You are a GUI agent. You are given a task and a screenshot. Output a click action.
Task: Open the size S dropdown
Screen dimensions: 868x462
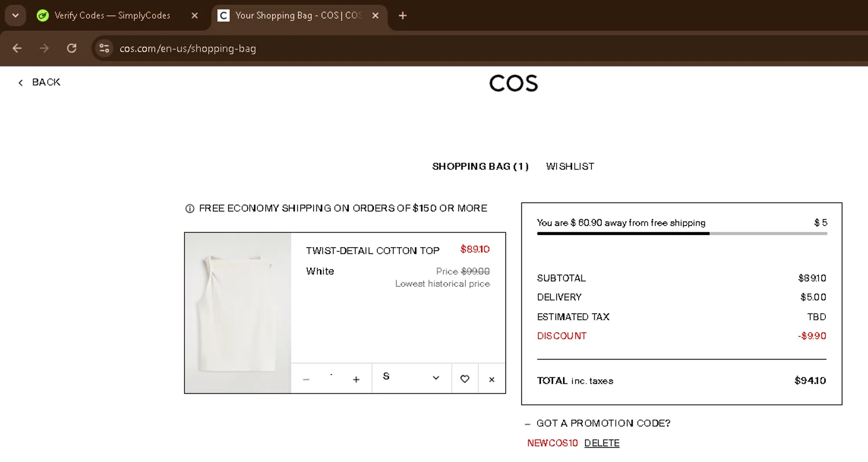[411, 378]
